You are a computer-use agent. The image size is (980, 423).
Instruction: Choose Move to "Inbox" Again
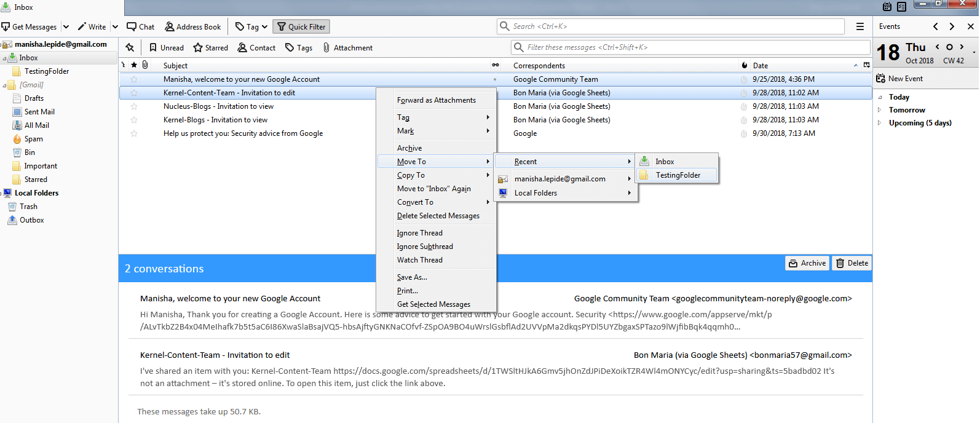click(x=437, y=189)
